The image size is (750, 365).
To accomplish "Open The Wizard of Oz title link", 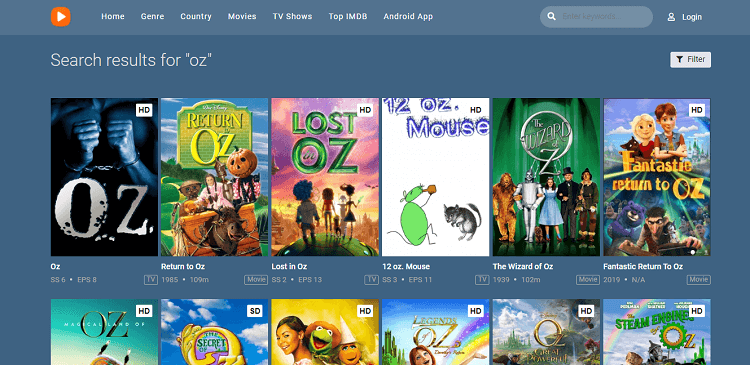I will 523,266.
